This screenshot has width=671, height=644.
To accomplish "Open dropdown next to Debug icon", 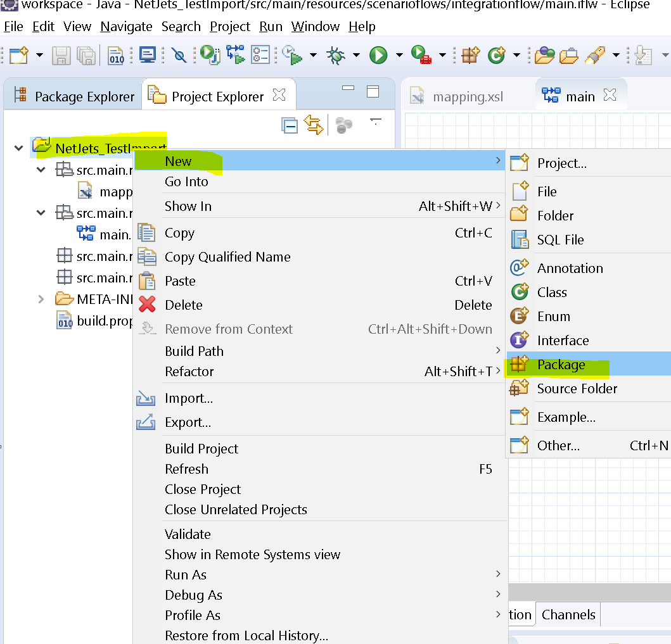I will 356,55.
